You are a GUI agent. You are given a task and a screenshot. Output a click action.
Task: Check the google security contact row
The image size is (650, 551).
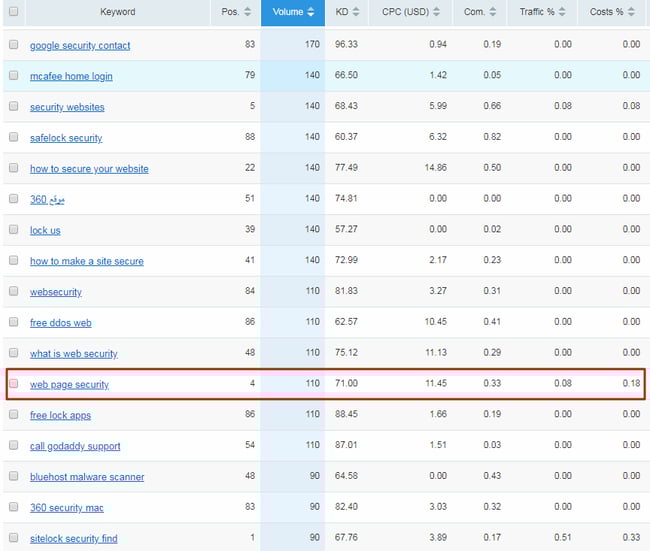click(14, 44)
